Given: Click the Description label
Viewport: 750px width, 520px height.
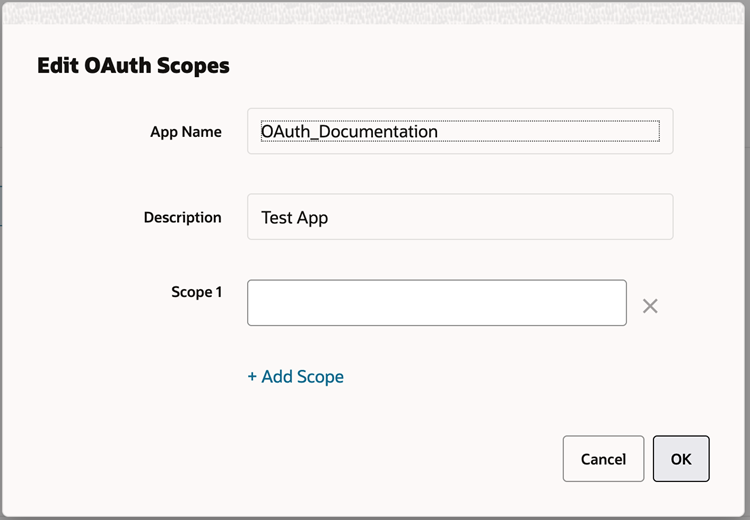Looking at the screenshot, I should (x=183, y=218).
